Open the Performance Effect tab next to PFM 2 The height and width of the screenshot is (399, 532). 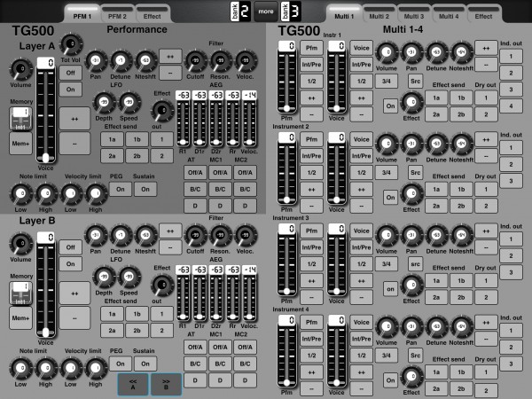152,13
